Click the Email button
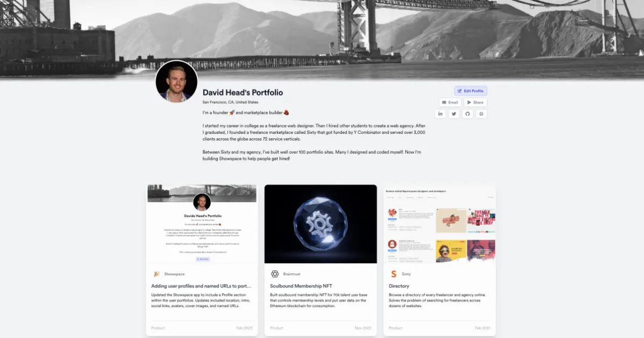Screen dimensions: 644x338 click(x=450, y=102)
